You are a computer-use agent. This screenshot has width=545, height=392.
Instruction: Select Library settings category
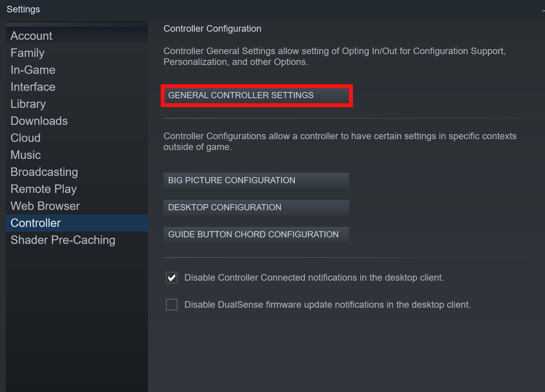coord(28,104)
